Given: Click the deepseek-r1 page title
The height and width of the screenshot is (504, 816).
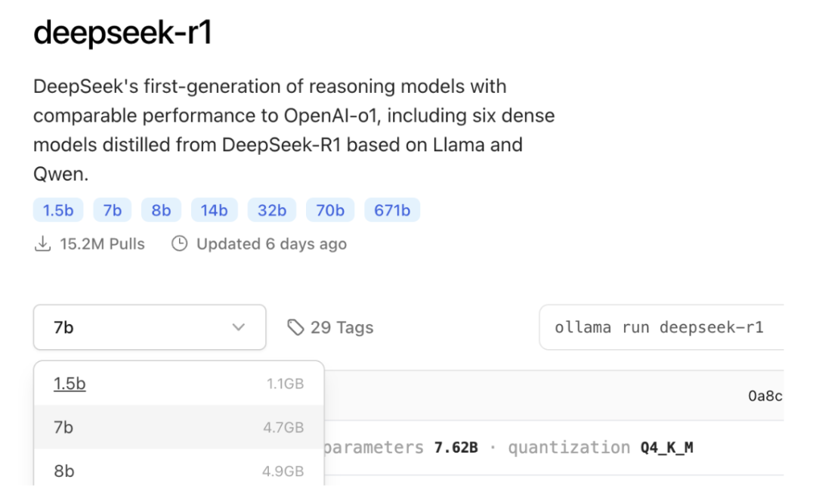Looking at the screenshot, I should [x=122, y=33].
